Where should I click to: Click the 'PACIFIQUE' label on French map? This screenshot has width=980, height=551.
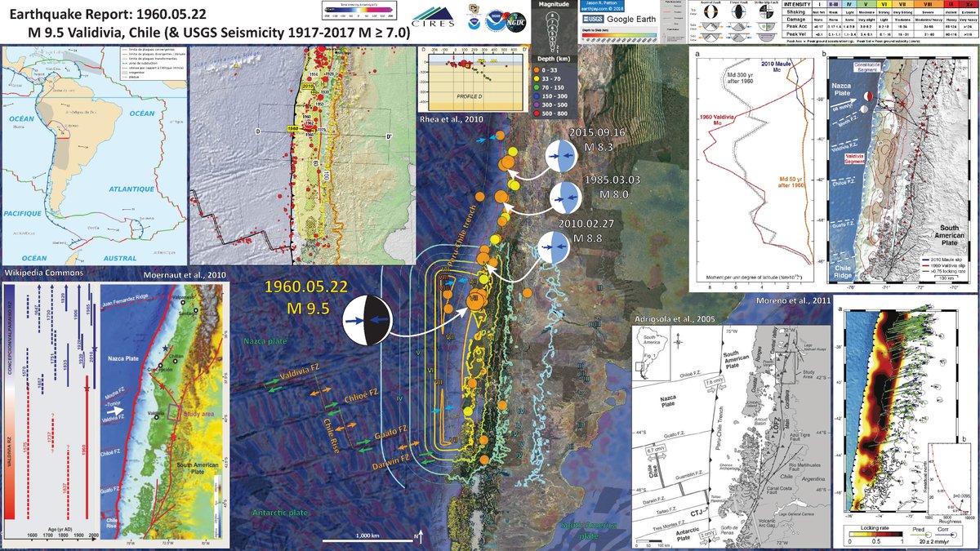click(22, 212)
